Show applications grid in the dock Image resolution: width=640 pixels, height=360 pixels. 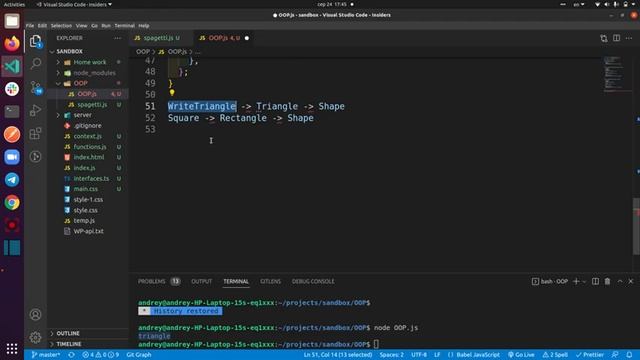click(12, 348)
